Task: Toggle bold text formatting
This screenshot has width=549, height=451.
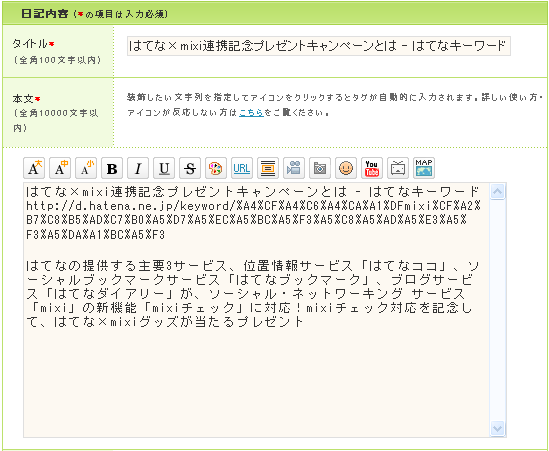Action: pyautogui.click(x=112, y=168)
